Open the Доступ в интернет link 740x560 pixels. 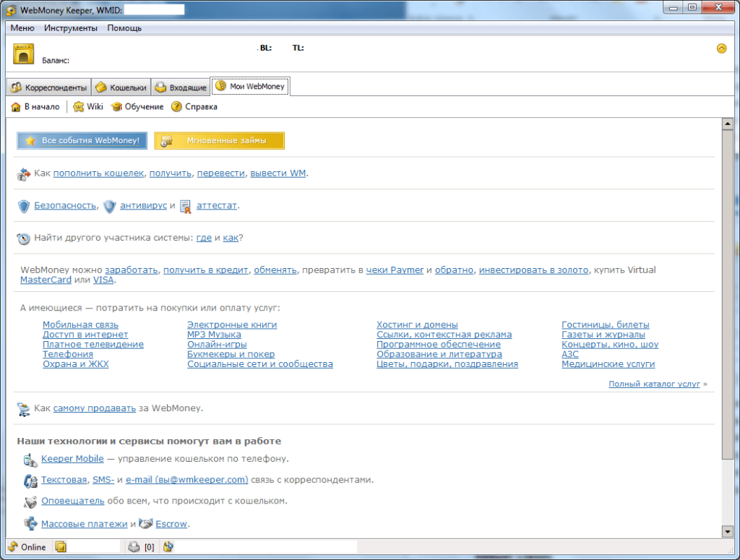tap(85, 335)
